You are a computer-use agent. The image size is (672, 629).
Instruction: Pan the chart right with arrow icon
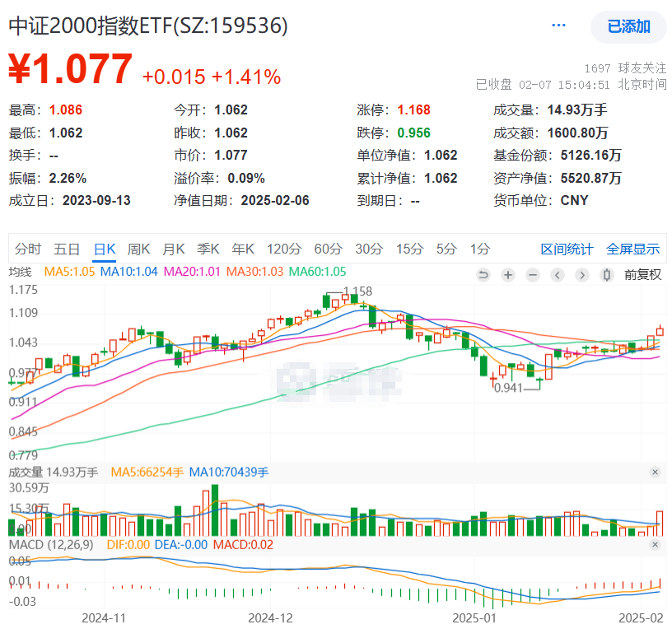[581, 275]
